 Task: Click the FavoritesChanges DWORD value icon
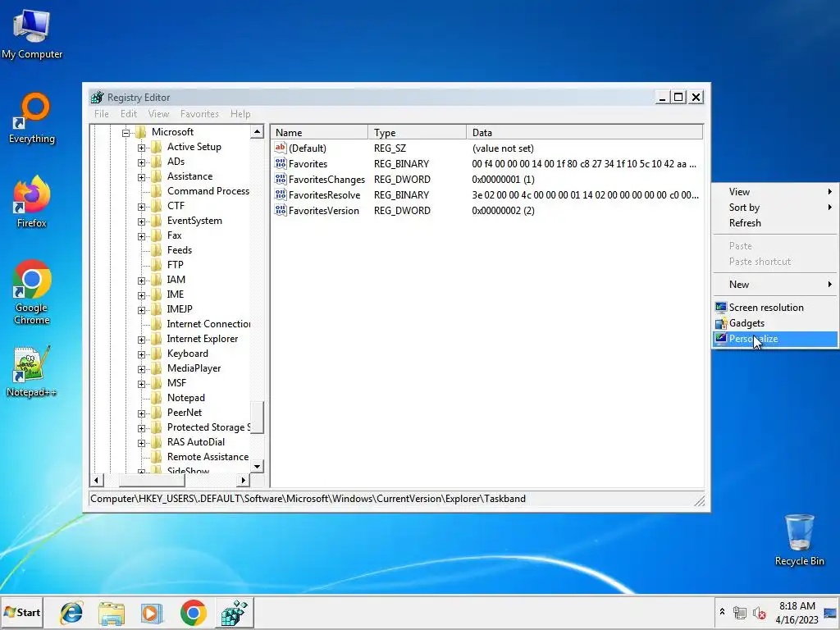281,179
